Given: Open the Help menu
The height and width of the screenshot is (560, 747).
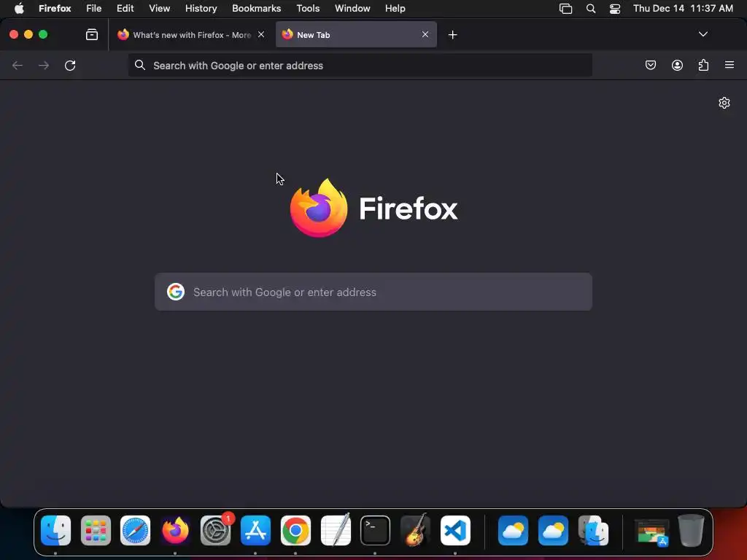Looking at the screenshot, I should 395,8.
